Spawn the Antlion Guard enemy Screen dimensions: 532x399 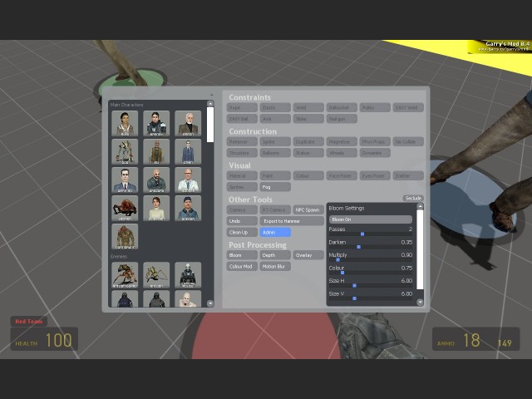125,275
